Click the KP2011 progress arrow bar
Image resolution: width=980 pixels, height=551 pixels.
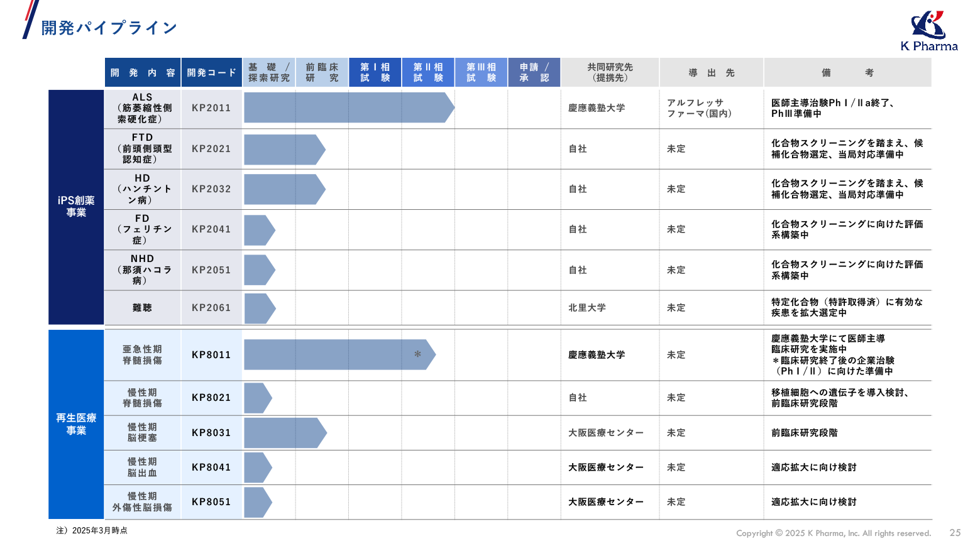tap(349, 107)
